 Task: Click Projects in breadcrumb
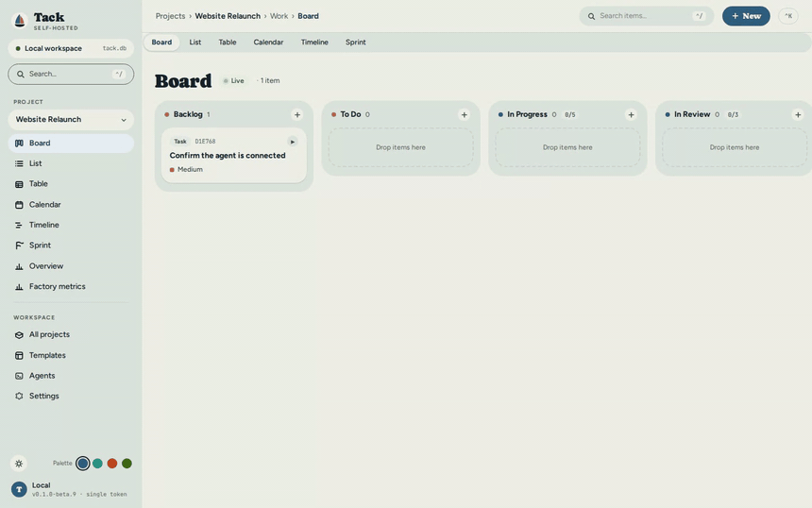(170, 16)
